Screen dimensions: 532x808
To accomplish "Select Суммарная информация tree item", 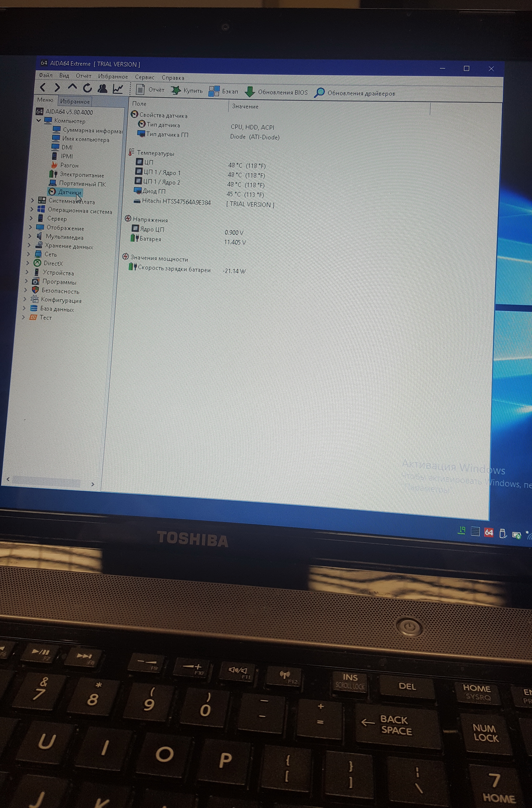I will tap(88, 130).
